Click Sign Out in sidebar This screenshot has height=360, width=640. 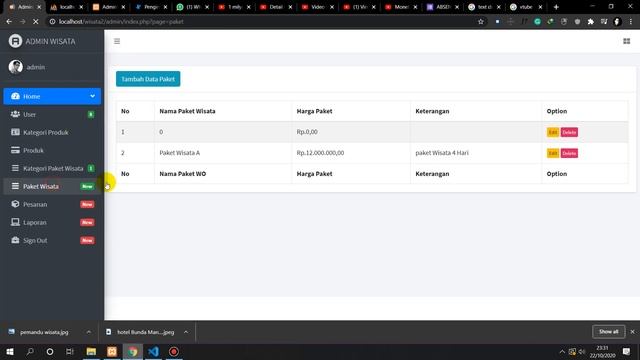[x=52, y=240]
